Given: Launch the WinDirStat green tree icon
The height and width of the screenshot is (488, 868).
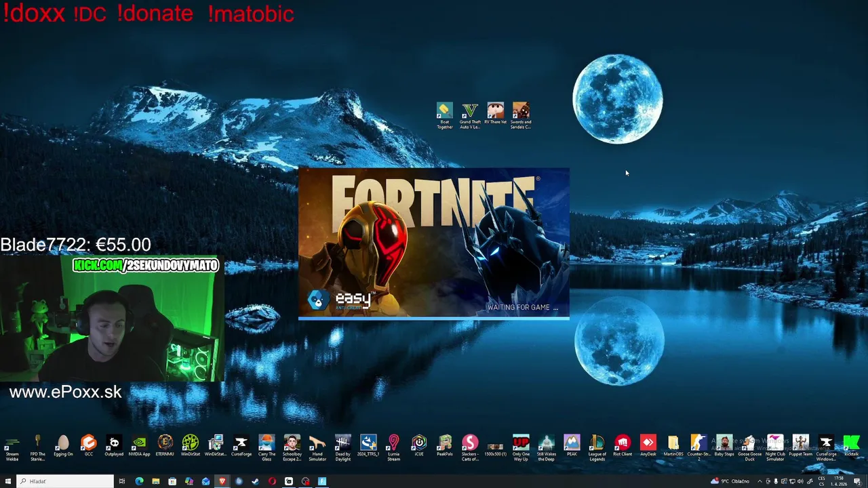Looking at the screenshot, I should pos(190,446).
